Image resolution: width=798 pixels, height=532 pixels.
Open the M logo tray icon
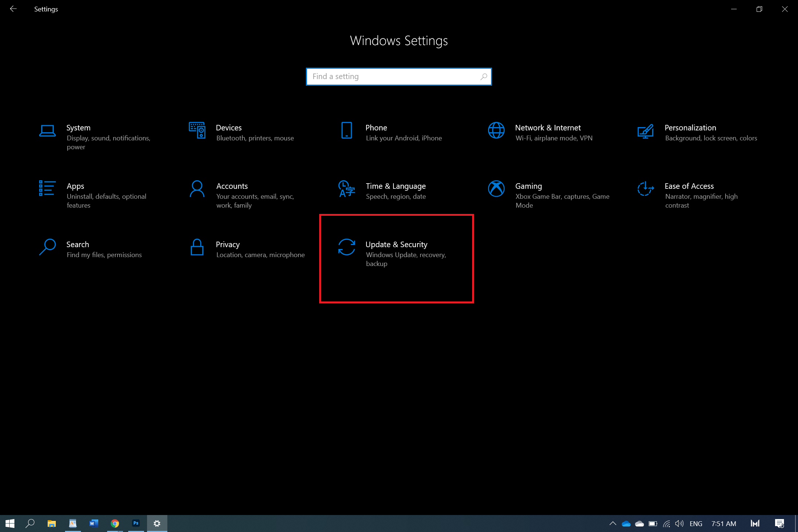click(x=755, y=524)
